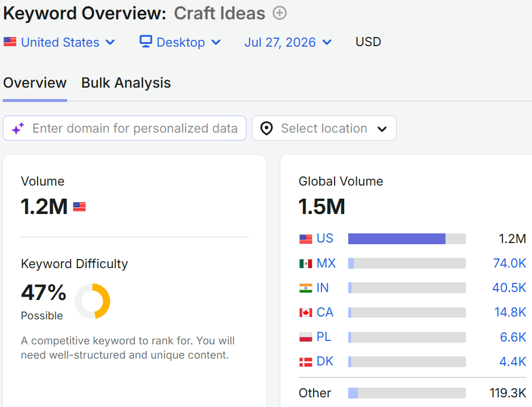Click the location pin icon
The height and width of the screenshot is (407, 532).
pos(267,128)
